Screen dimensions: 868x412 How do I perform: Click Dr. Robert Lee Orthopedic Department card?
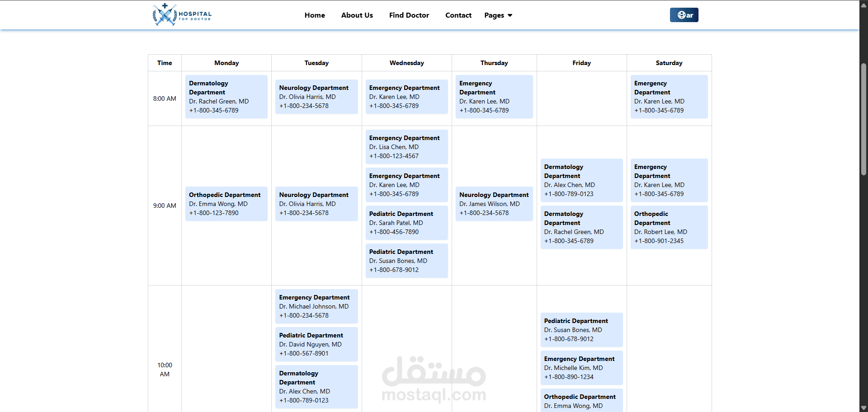pos(669,227)
